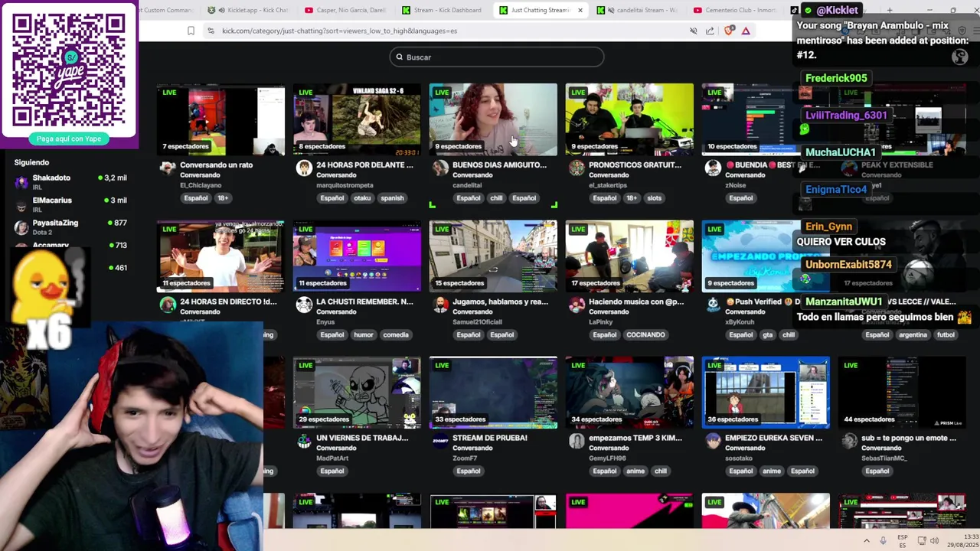
Task: Select the COCINANDO tag under LaPinky
Action: pos(645,334)
